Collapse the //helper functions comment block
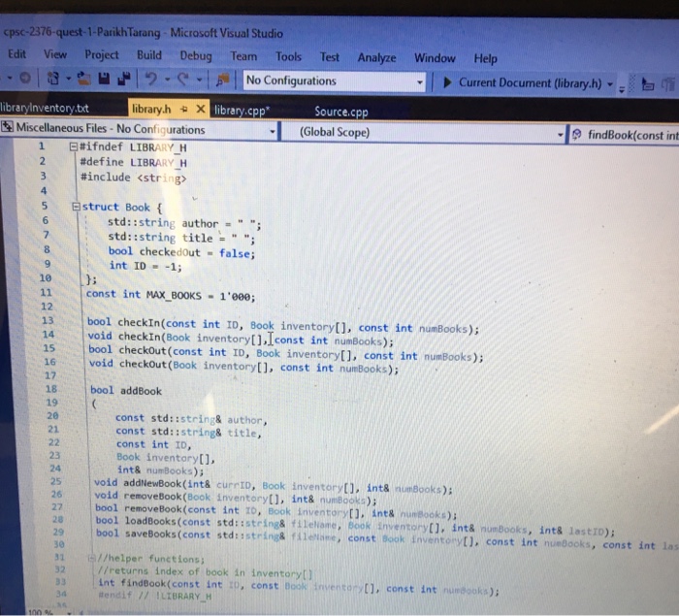The image size is (679, 616). pos(91,558)
